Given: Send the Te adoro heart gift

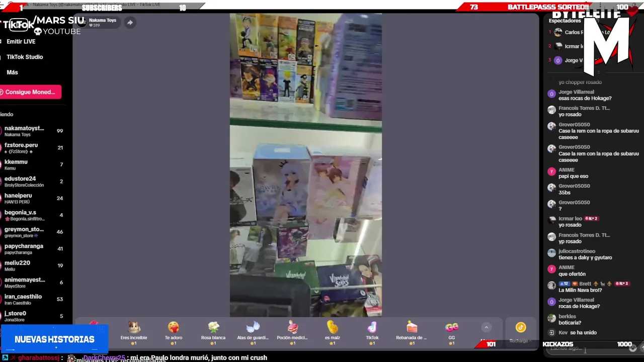Looking at the screenshot, I should point(174,333).
